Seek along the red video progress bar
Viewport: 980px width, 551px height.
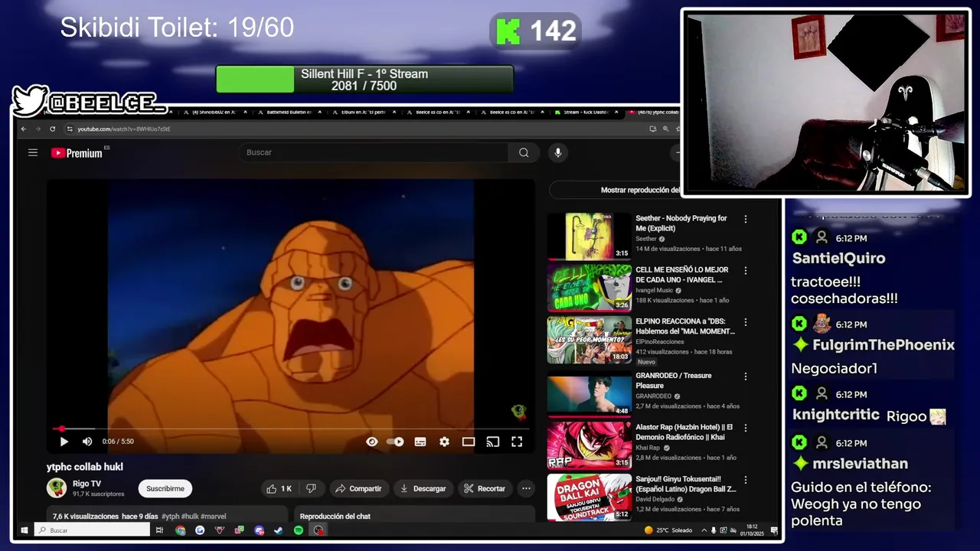[x=291, y=429]
